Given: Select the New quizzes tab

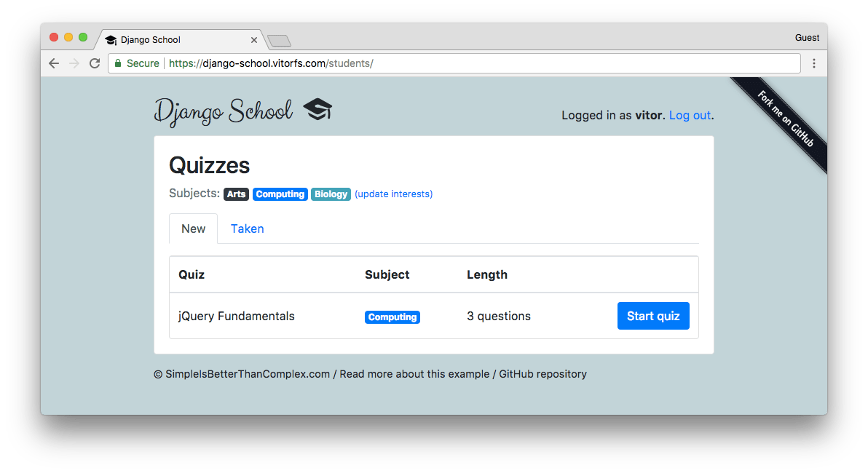Looking at the screenshot, I should click(193, 228).
